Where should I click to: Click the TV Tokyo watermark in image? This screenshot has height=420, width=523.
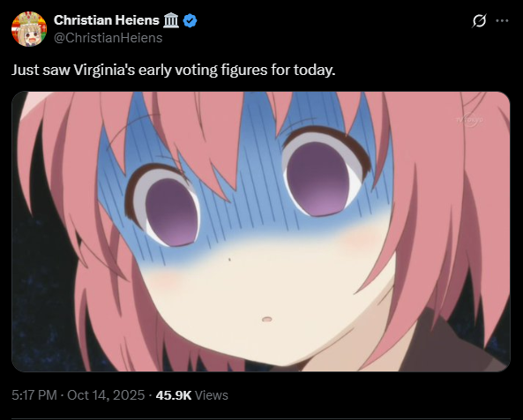(x=469, y=120)
